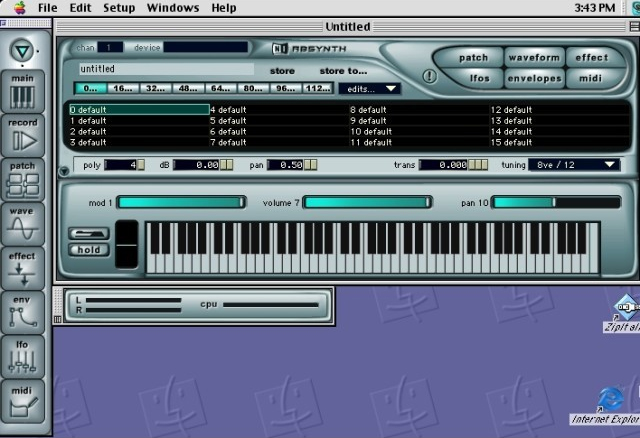Click the store to... button
The height and width of the screenshot is (438, 640).
(x=343, y=71)
